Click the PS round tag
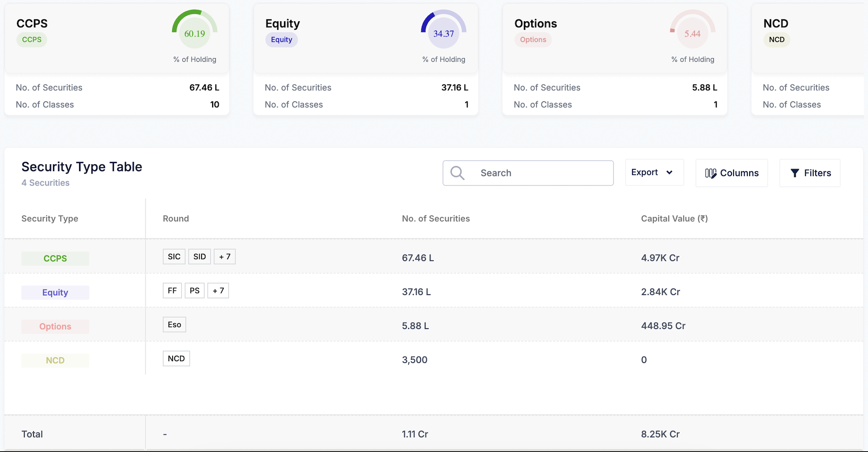This screenshot has width=868, height=452. click(194, 290)
